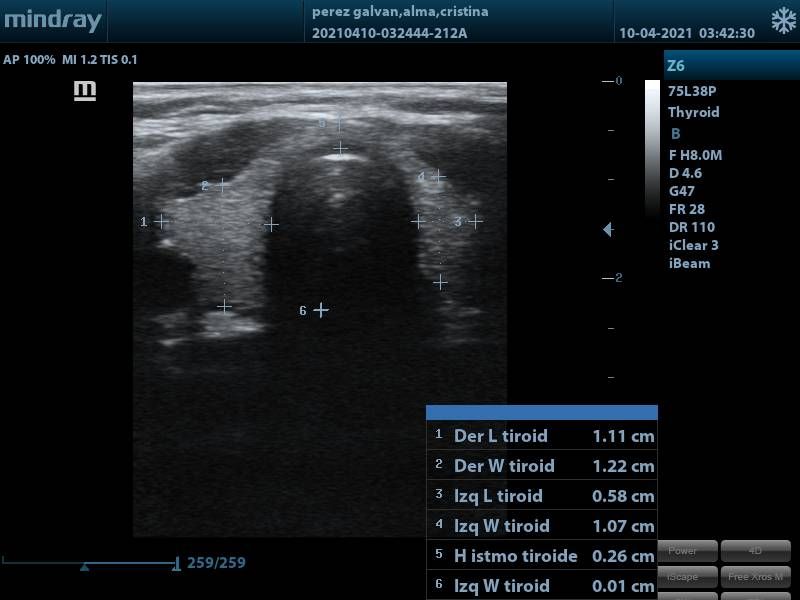
Task: Click the probe orientation M marker
Action: point(86,91)
